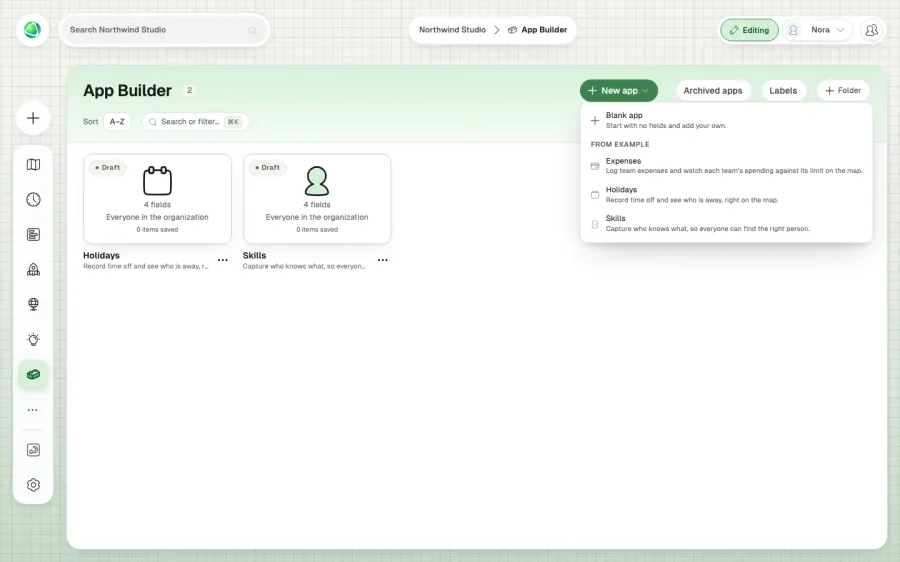Focus the Search Northwind Studio field
This screenshot has height=562, width=900.
(164, 30)
